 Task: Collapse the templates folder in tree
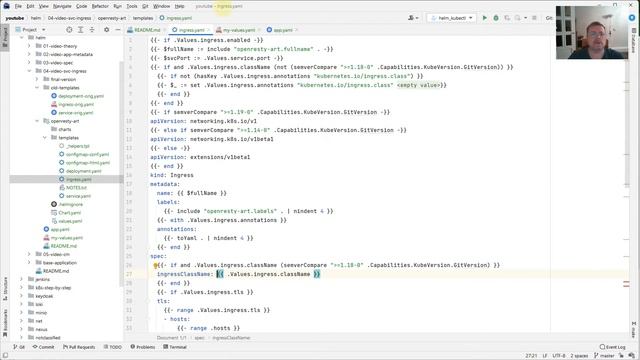[x=44, y=138]
